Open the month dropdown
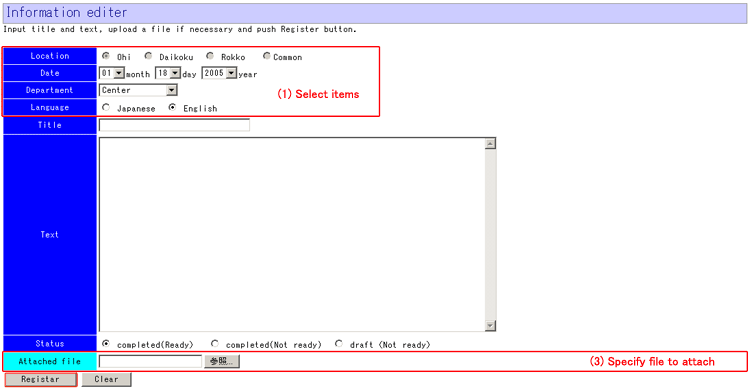 point(112,73)
